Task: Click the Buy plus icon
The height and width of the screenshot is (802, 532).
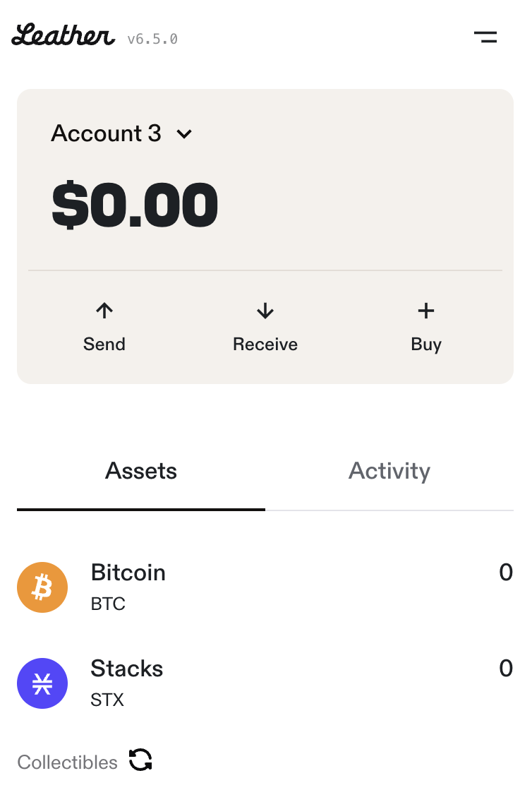Action: point(425,311)
